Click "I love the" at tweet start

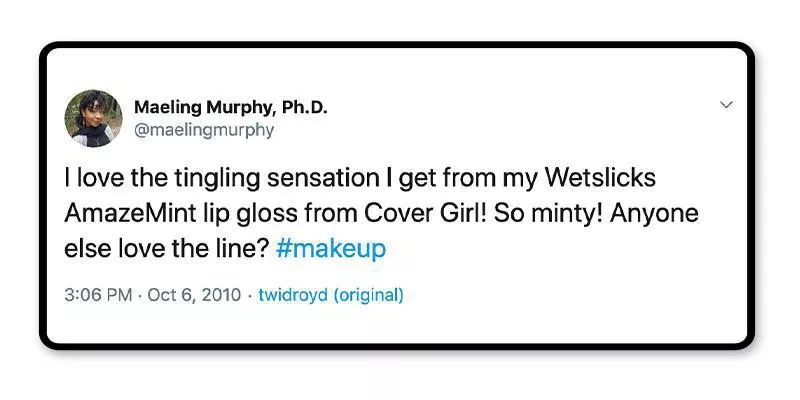[x=106, y=178]
